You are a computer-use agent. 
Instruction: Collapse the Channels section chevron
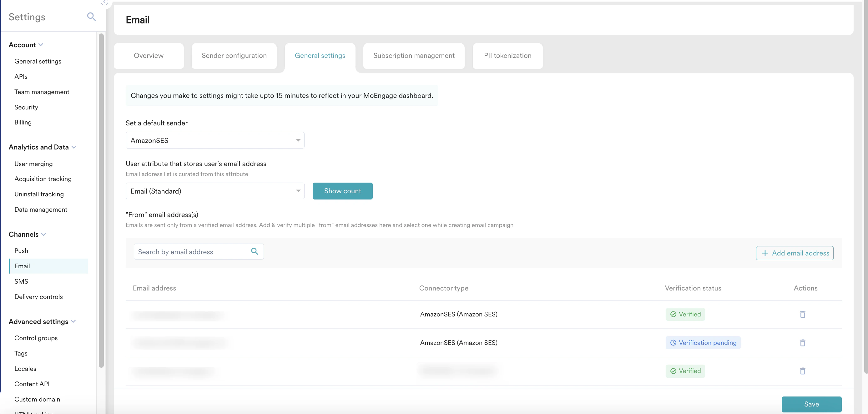pos(43,234)
